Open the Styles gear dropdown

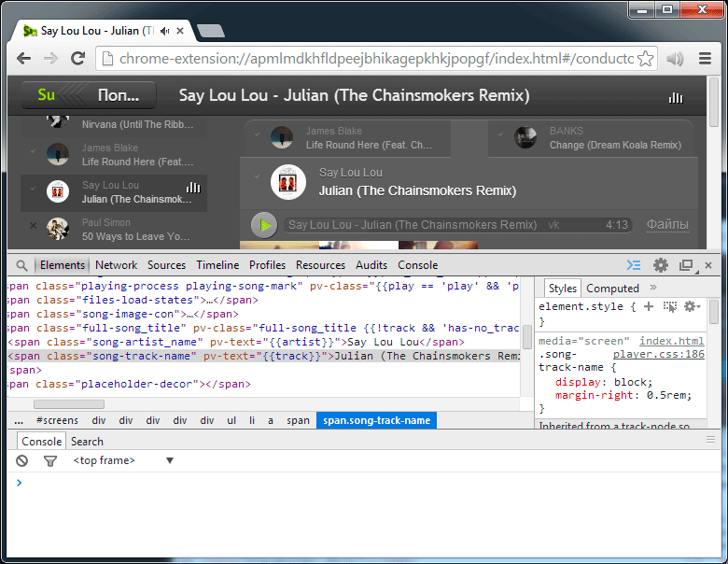[x=693, y=306]
